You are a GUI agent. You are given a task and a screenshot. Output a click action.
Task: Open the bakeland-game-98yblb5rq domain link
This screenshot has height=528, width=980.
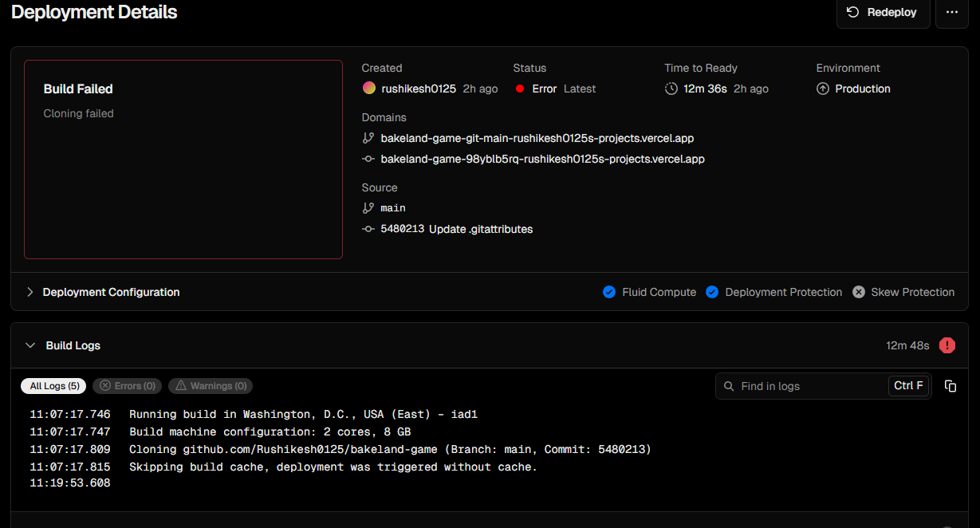point(543,159)
